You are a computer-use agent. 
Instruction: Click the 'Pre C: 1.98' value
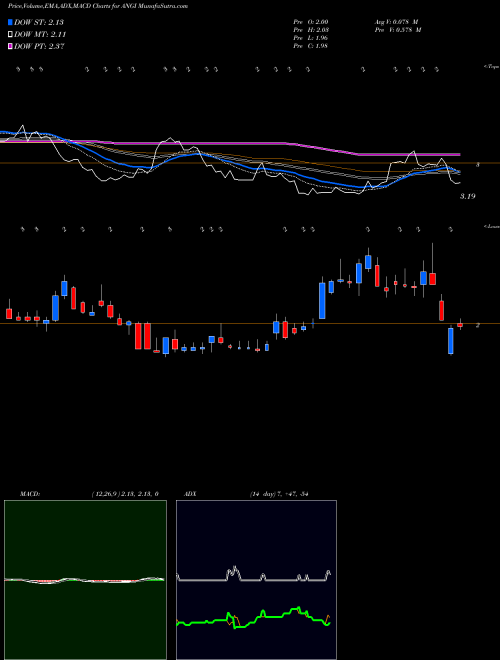(311, 46)
